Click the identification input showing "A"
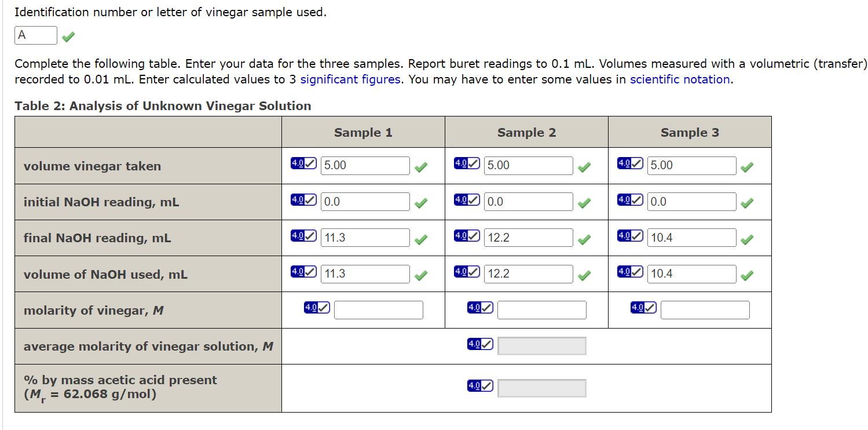Screen dimensions: 868x430 36,35
